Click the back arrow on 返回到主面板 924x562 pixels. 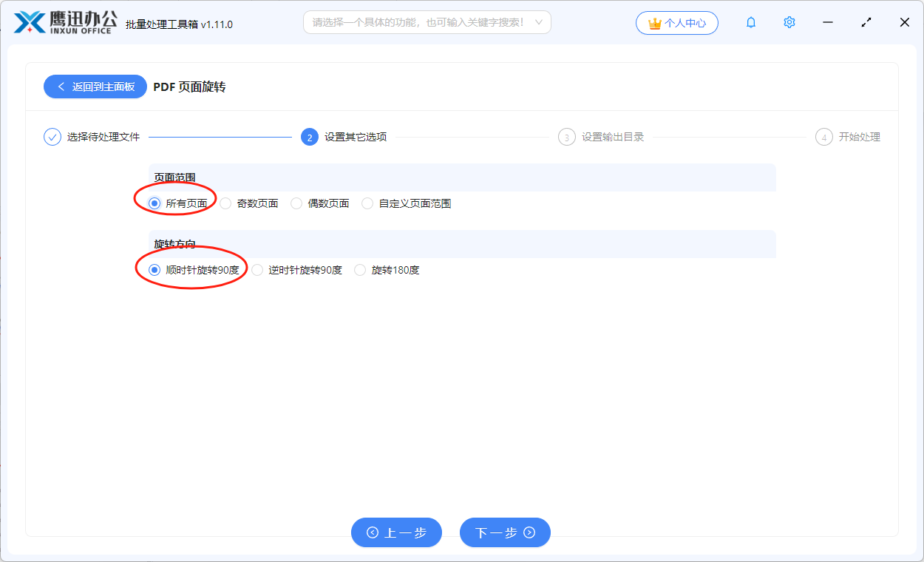[x=60, y=87]
